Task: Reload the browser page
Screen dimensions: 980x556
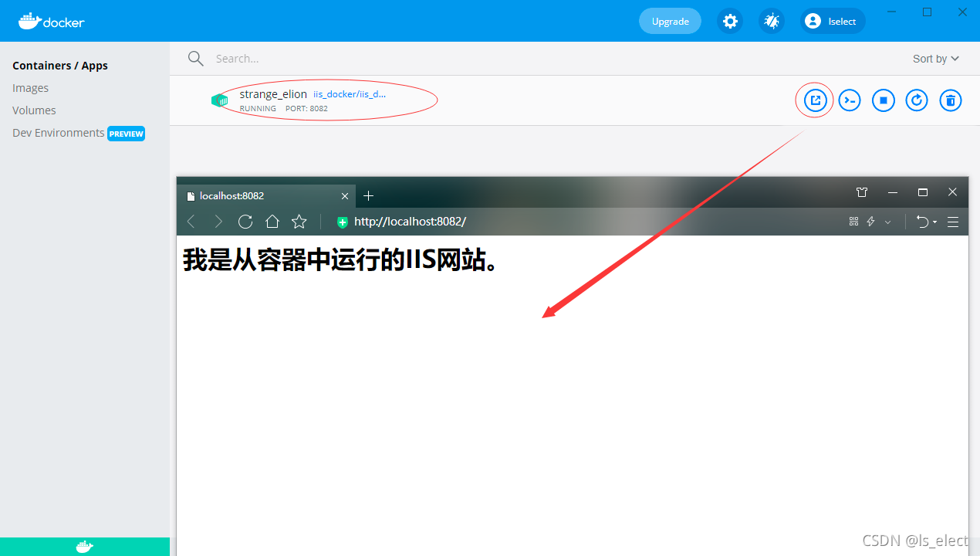Action: coord(245,222)
